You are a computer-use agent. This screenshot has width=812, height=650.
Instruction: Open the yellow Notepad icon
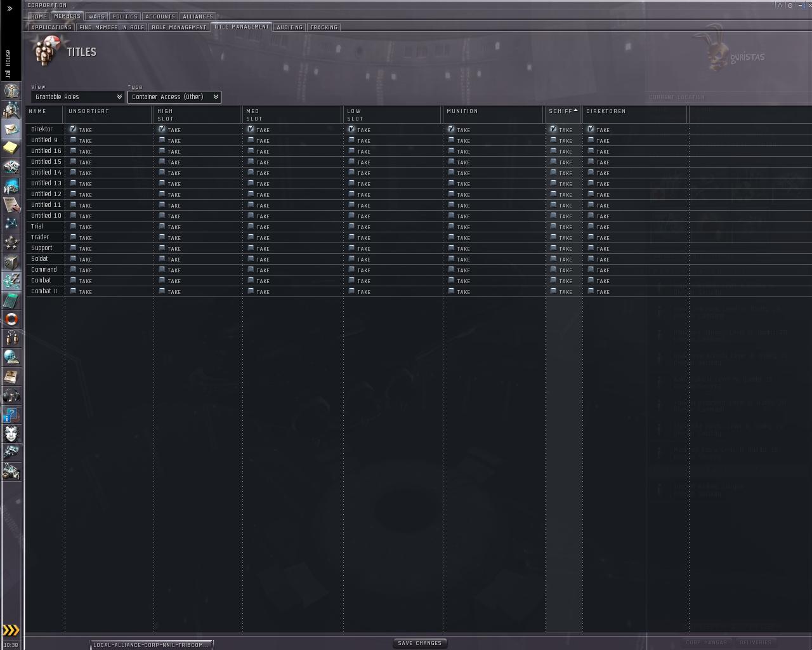point(11,148)
